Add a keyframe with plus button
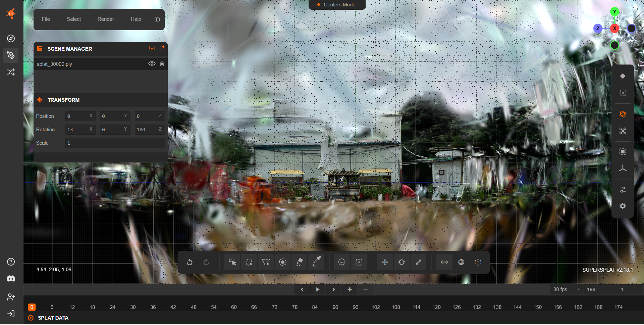Viewport: 644px width, 325px height. coord(350,289)
